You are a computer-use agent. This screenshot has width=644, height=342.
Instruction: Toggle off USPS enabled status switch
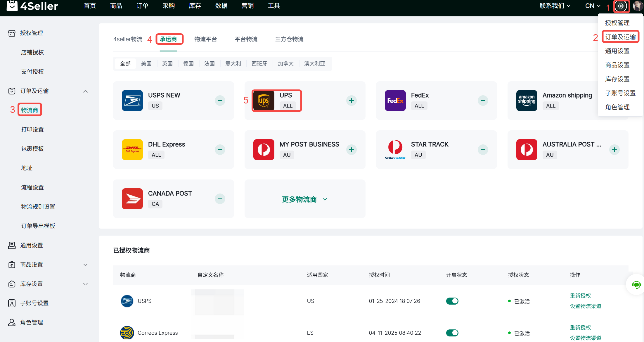point(452,301)
